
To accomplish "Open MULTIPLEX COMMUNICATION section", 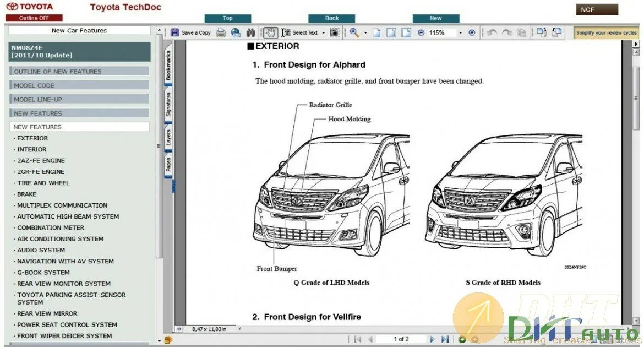I will tap(62, 205).
